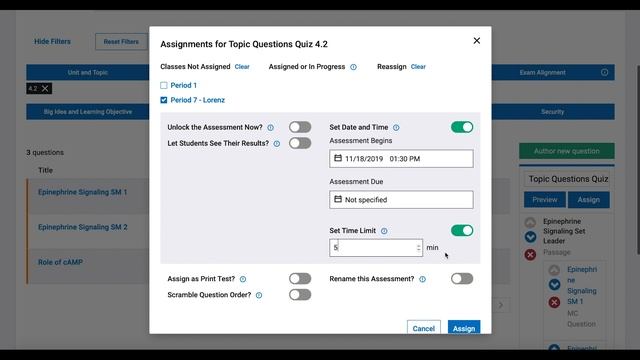Check the Period 1 checkbox
The height and width of the screenshot is (360, 640).
pos(164,85)
